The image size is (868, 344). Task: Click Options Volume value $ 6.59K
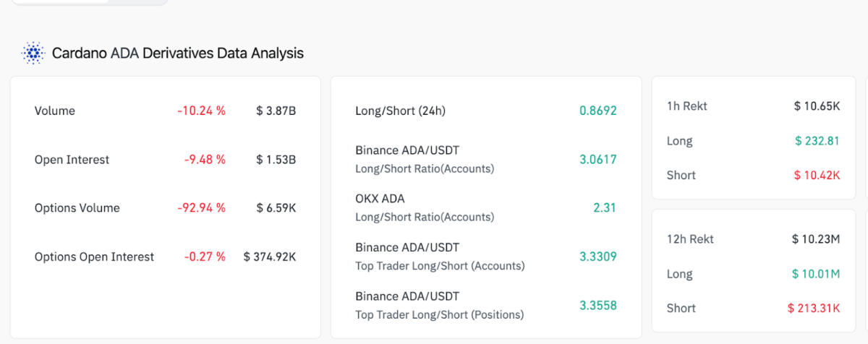pos(276,208)
